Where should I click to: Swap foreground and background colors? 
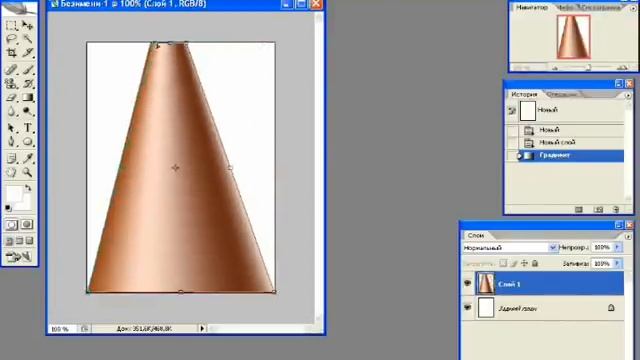pos(28,189)
